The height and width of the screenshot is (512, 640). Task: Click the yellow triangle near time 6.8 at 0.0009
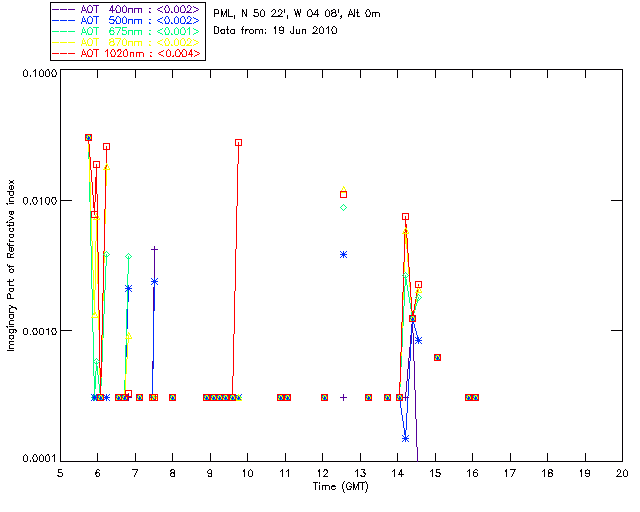pos(129,336)
